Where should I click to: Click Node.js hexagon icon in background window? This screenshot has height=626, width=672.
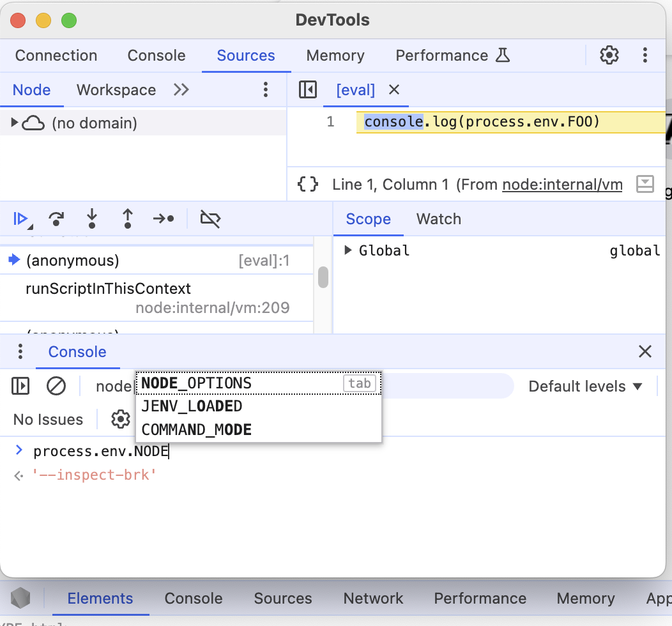point(20,598)
